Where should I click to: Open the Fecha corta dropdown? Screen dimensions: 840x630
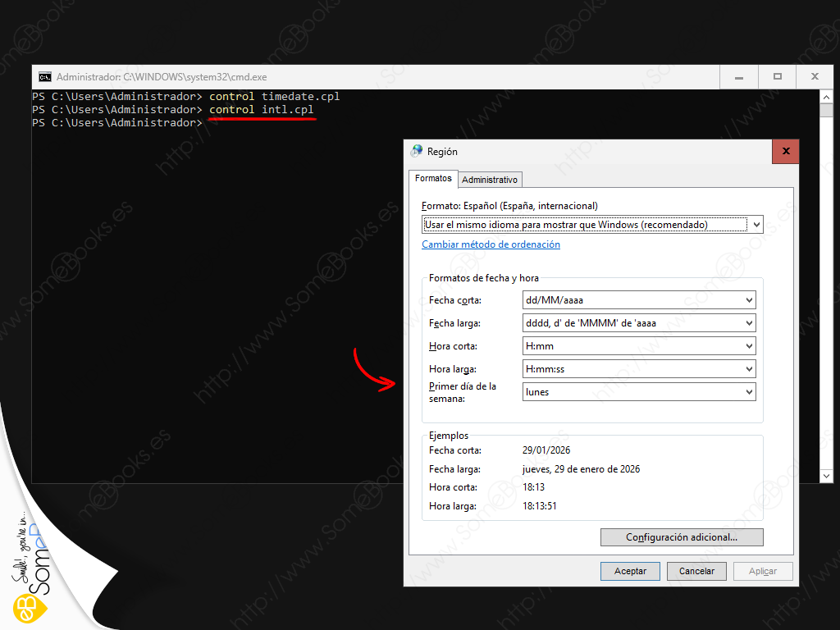pyautogui.click(x=638, y=300)
